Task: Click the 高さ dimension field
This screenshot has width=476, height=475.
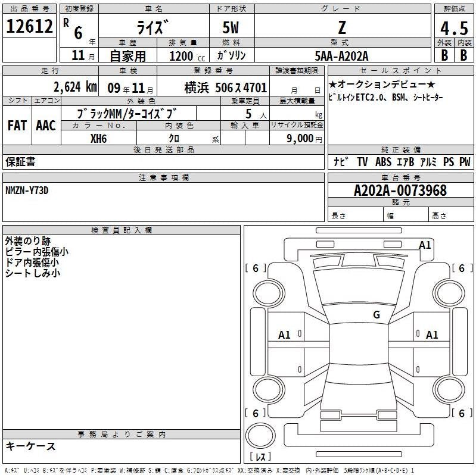Action: 451,214
